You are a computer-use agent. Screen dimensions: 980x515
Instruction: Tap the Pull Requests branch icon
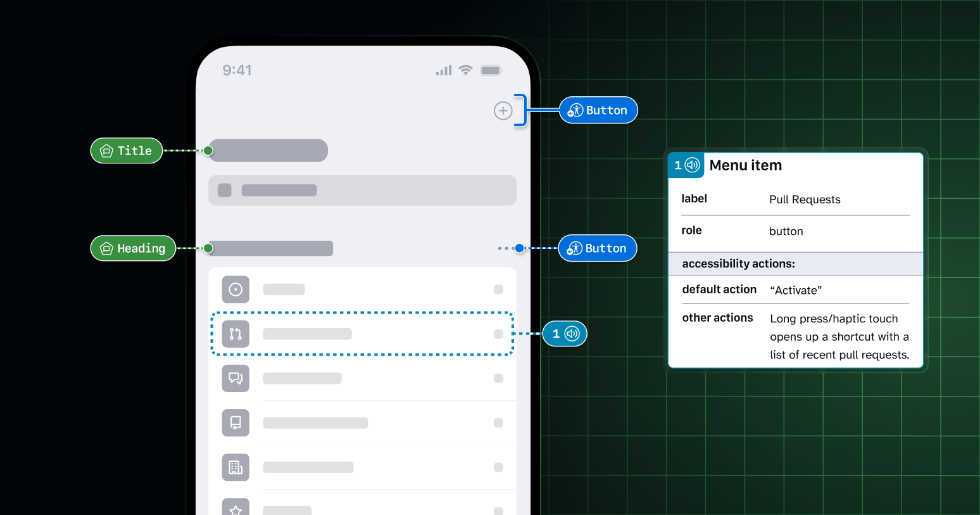(236, 334)
